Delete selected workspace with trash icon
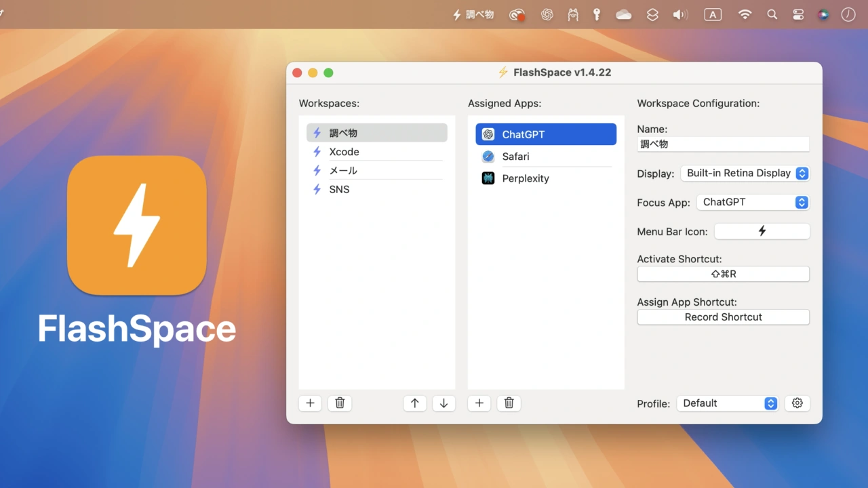 click(340, 403)
